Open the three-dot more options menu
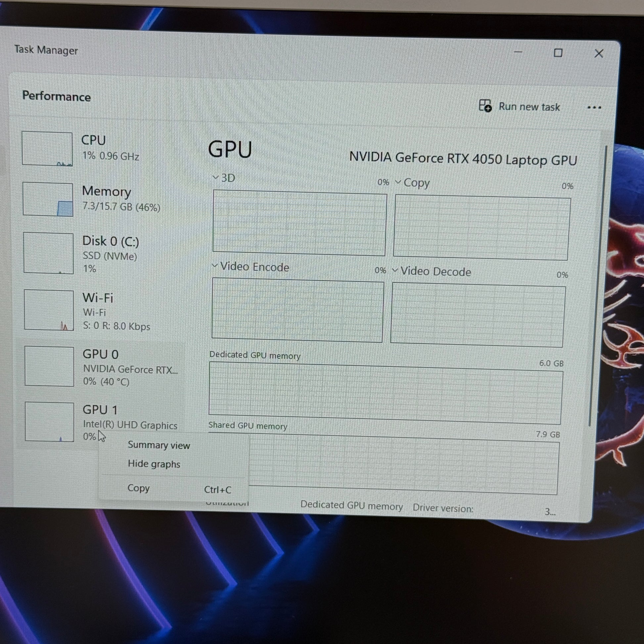Screen dimensions: 644x644 [x=594, y=107]
